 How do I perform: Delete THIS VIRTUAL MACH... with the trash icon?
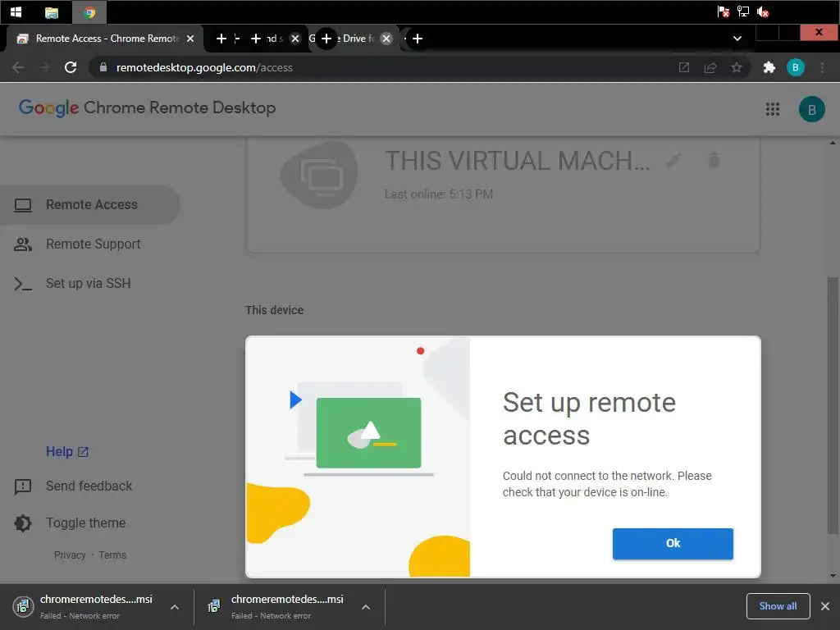(x=714, y=160)
